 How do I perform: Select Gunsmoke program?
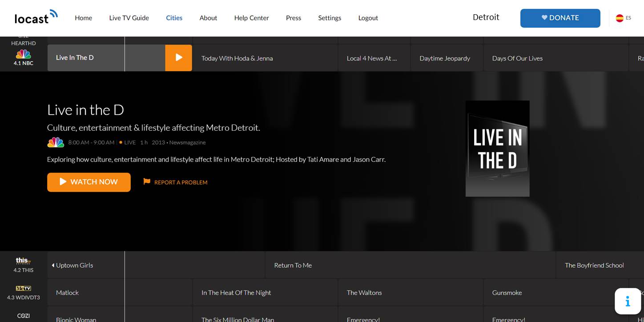[556, 293]
